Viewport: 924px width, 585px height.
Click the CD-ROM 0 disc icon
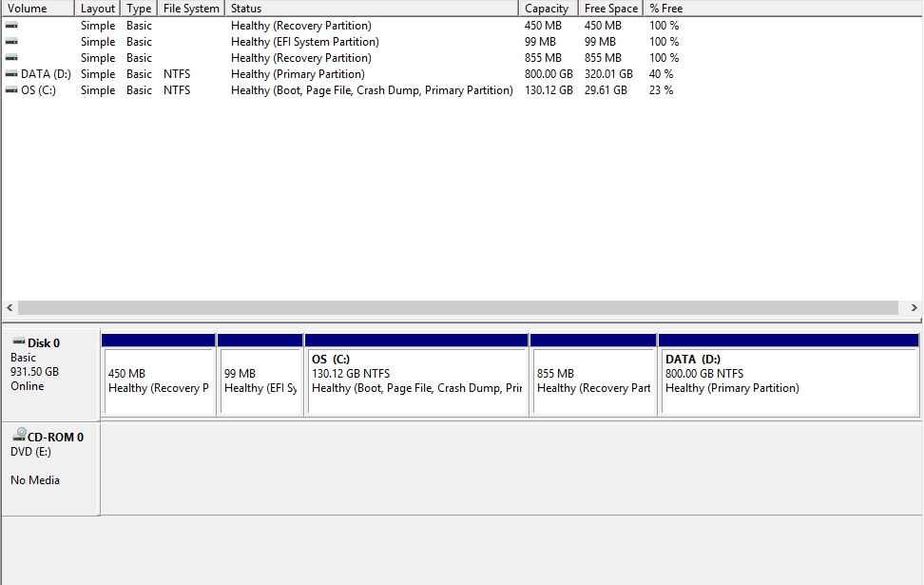tap(19, 435)
